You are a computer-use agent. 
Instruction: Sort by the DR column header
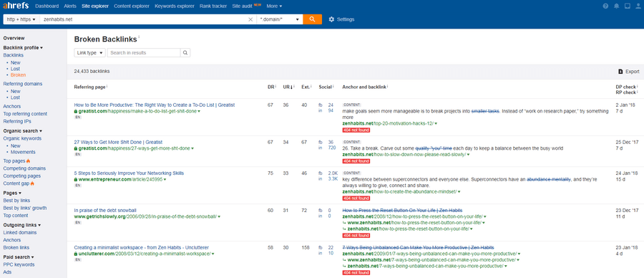tap(272, 87)
